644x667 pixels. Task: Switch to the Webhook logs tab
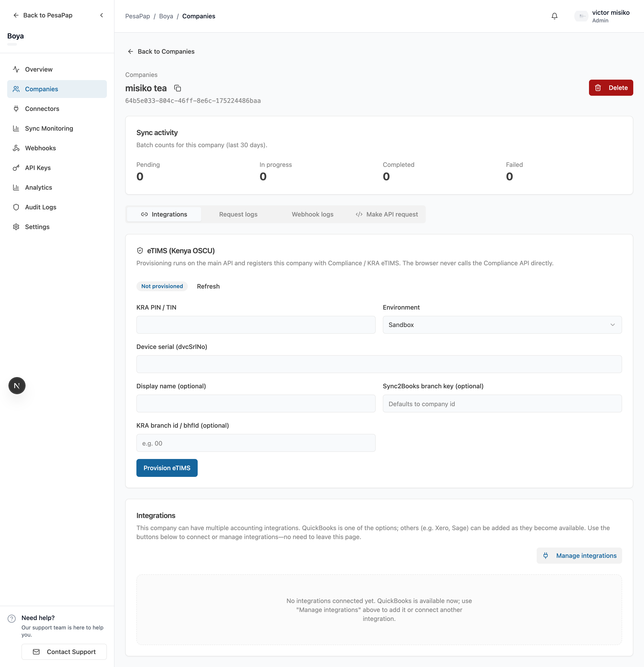[x=312, y=214]
